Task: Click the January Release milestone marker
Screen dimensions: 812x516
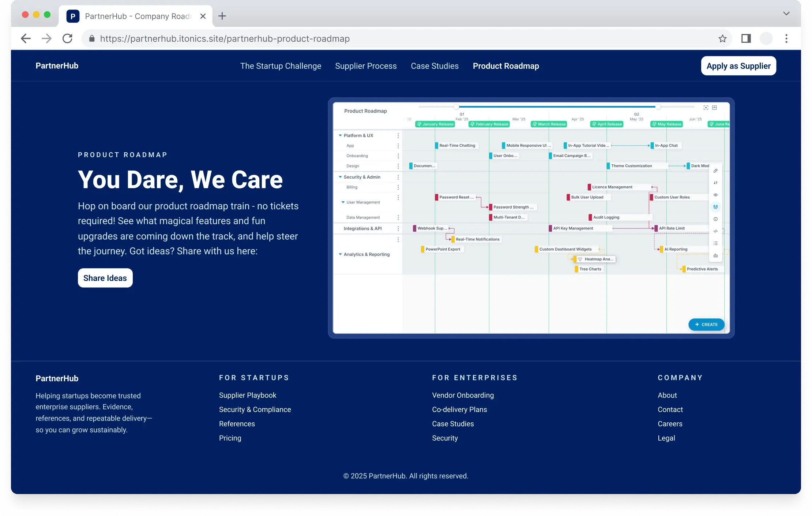Action: click(x=435, y=124)
